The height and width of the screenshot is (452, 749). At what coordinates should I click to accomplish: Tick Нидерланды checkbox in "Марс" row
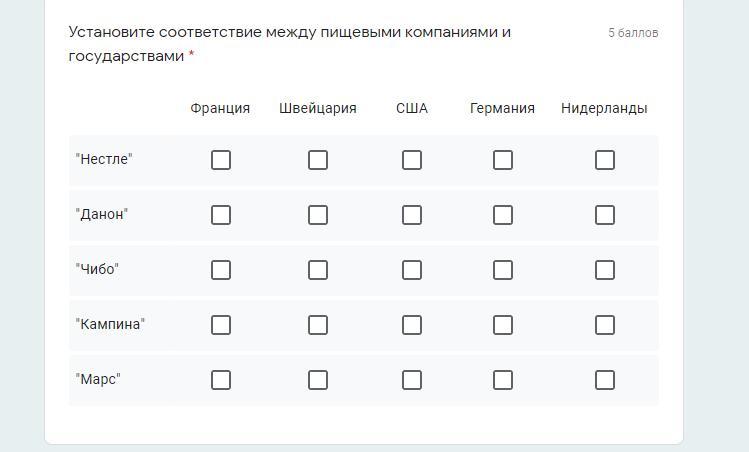(605, 380)
